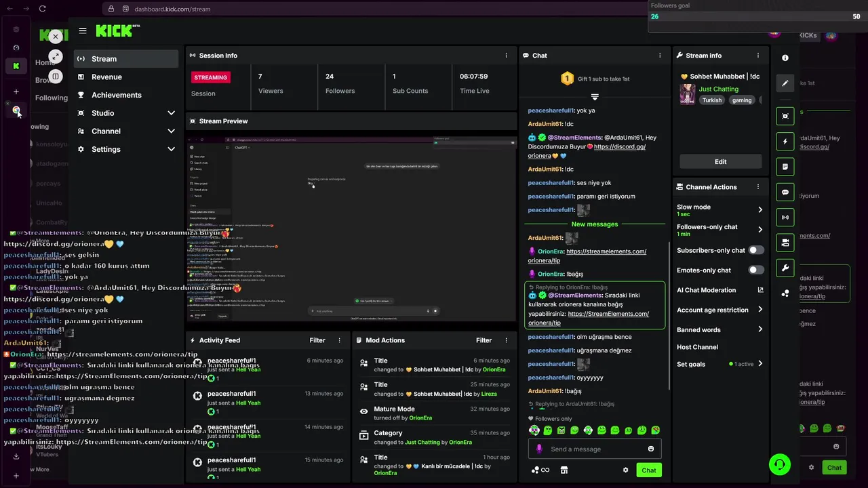Open the Kick app in browser sidebar
Screen dimensions: 868x488
tap(16, 66)
